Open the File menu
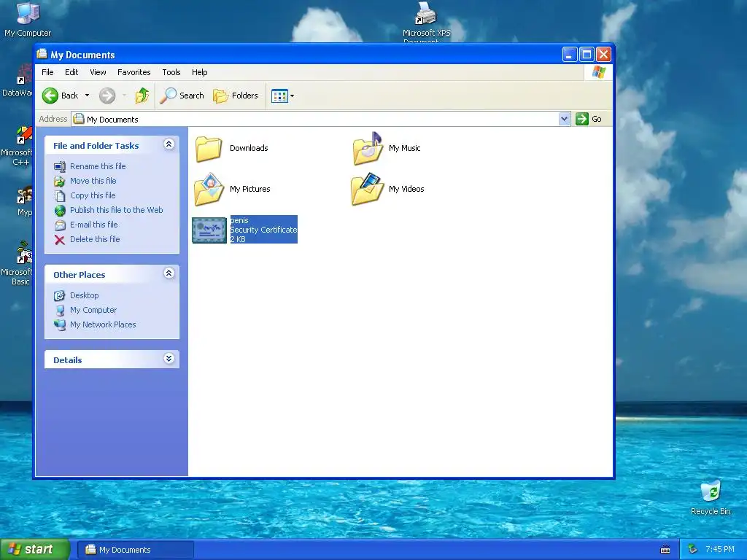This screenshot has height=560, width=747. (47, 72)
